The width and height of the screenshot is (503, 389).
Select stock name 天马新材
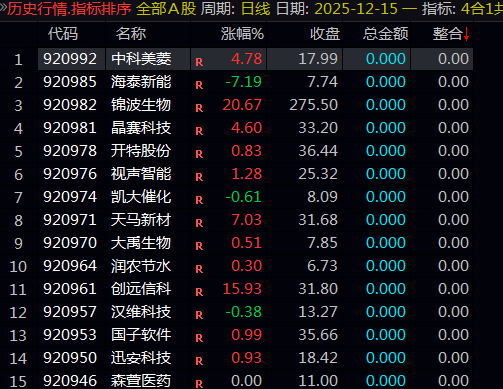(141, 220)
